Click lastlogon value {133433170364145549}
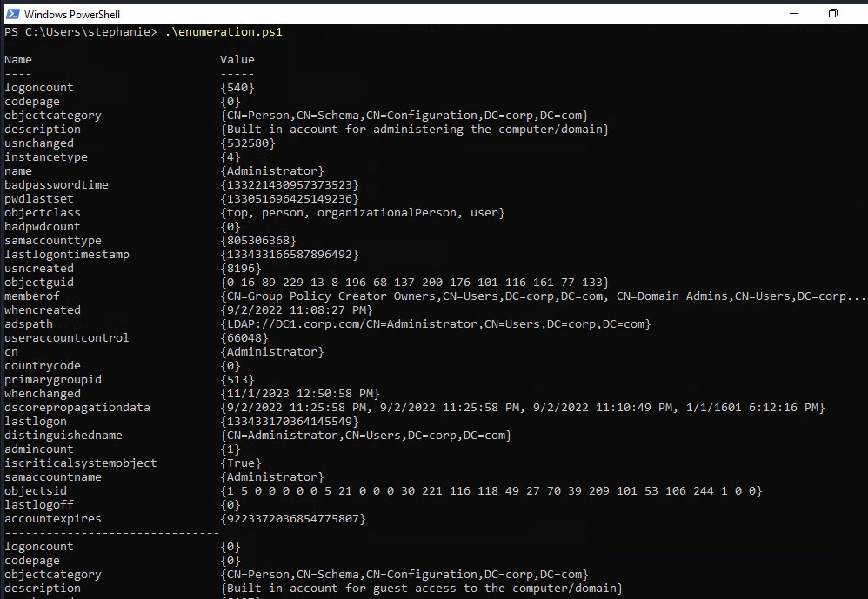Viewport: 868px width, 599px height. [x=290, y=422]
